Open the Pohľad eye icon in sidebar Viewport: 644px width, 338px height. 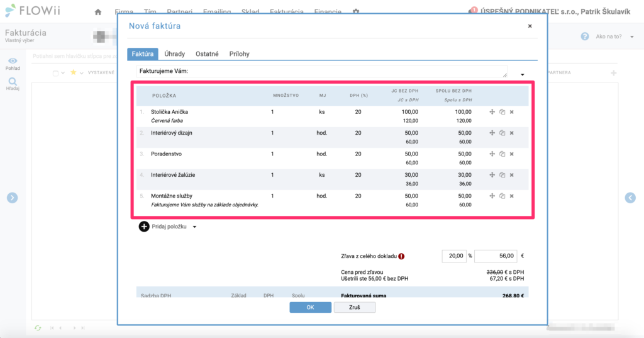click(13, 61)
